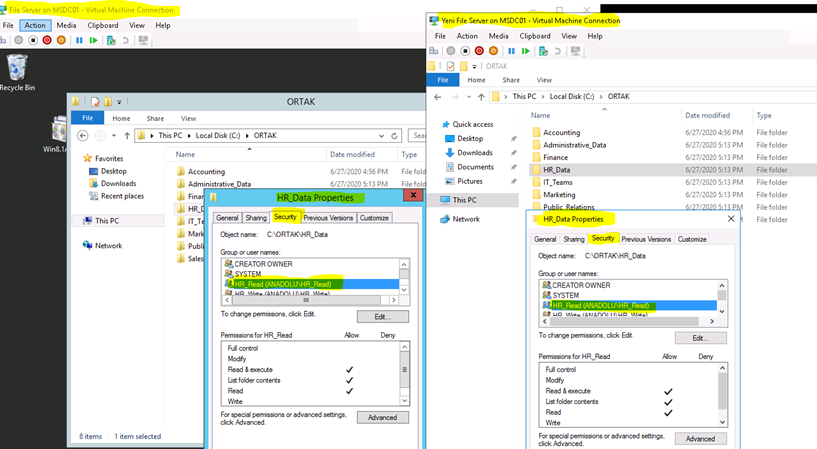Open quick access toolbar dropdown in left ORTAK explorer
The width and height of the screenshot is (817, 449).
click(119, 102)
